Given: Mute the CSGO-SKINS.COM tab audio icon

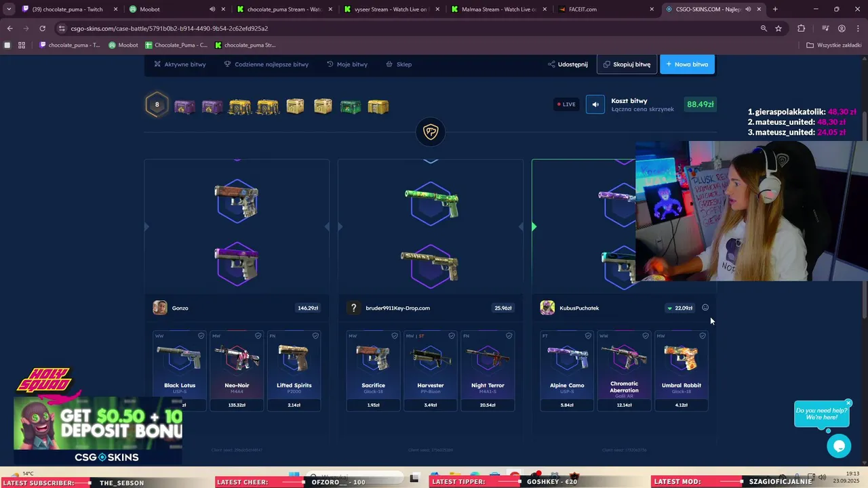Looking at the screenshot, I should coord(748,9).
